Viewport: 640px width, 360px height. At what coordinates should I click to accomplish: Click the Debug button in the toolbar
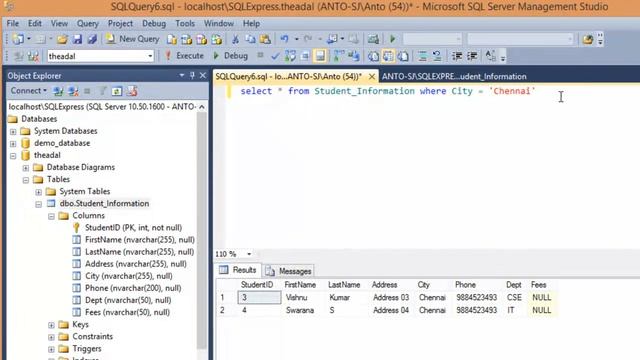point(231,56)
